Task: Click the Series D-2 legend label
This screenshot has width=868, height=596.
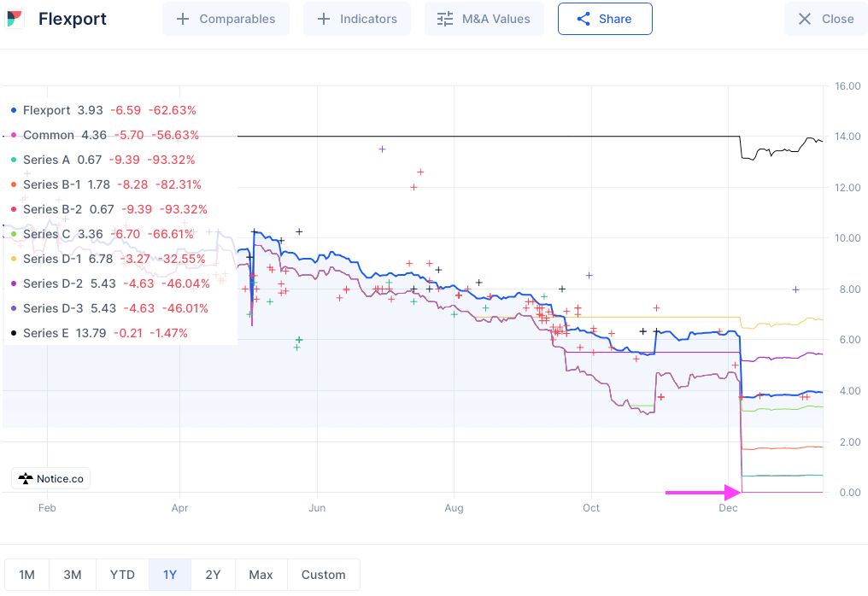Action: (53, 283)
